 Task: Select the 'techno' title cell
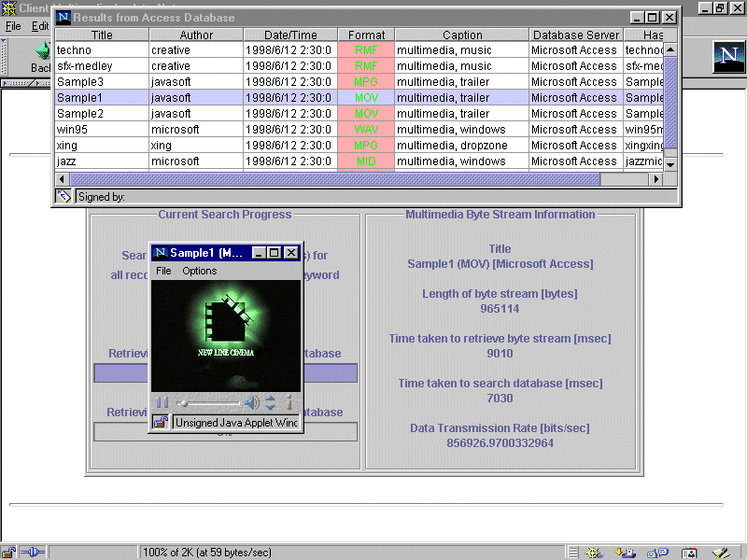[102, 50]
